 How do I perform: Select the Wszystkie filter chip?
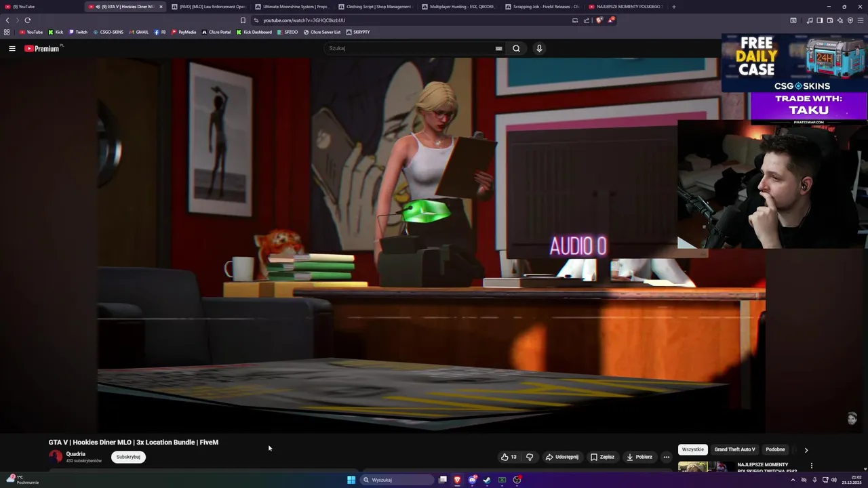click(692, 449)
